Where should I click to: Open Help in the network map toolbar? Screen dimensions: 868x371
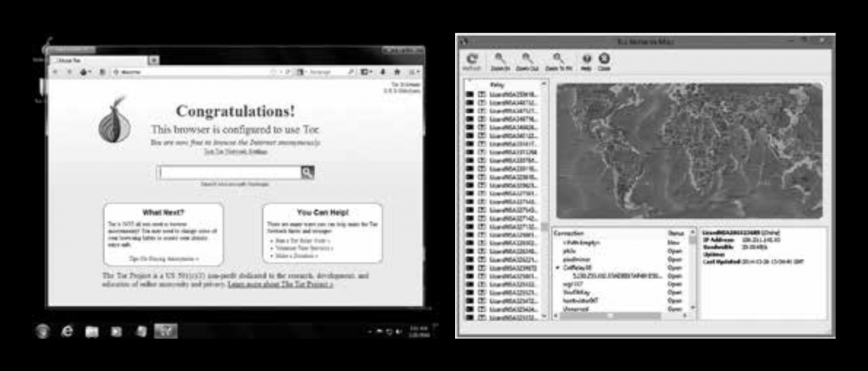(586, 61)
